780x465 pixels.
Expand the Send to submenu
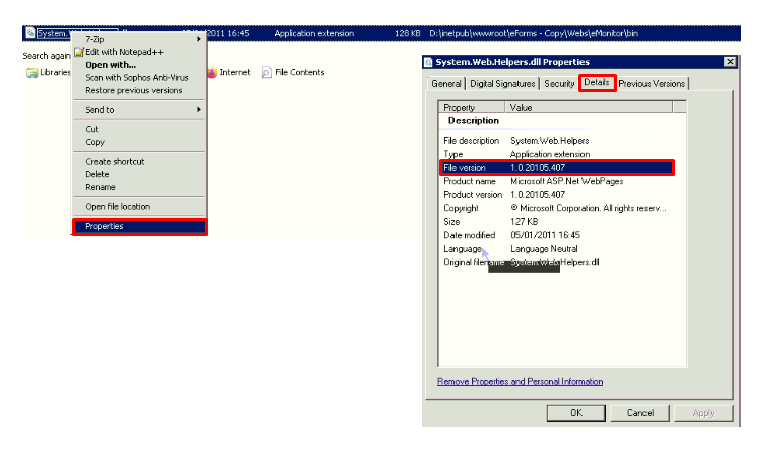138,110
